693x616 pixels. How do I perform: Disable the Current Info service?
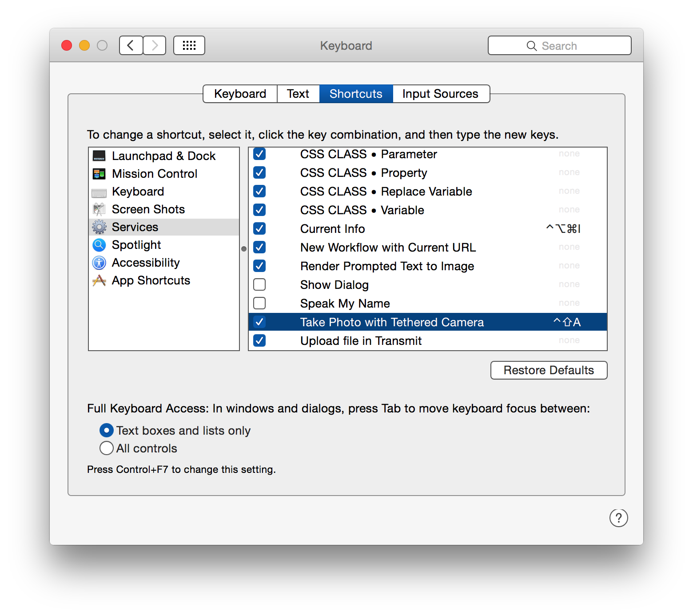click(259, 228)
